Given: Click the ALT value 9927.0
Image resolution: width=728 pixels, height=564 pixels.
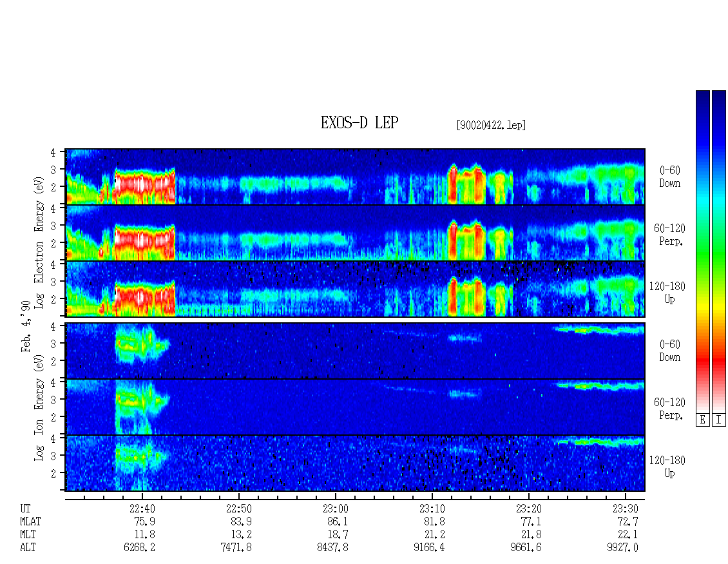Looking at the screenshot, I should [x=622, y=547].
